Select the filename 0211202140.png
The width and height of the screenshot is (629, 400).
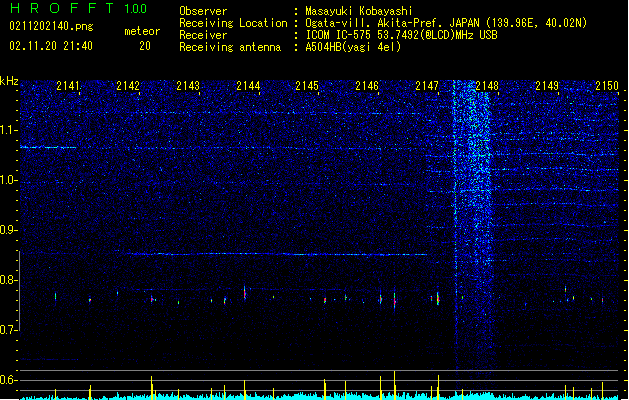coord(51,26)
